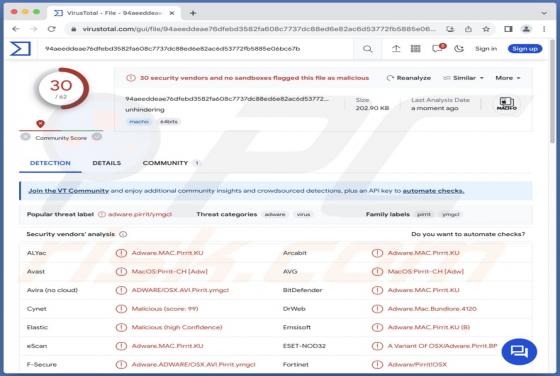
Task: Click the Sign in link
Action: point(486,49)
